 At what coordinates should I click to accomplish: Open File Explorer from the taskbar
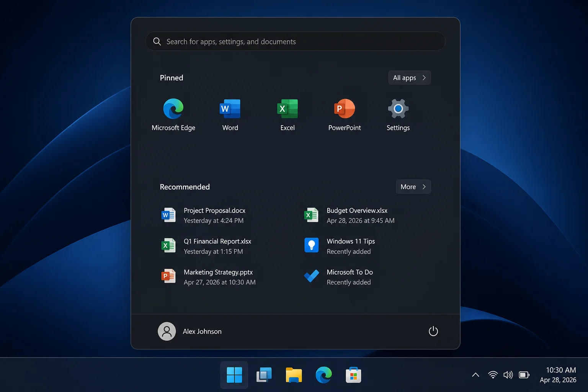tap(294, 375)
